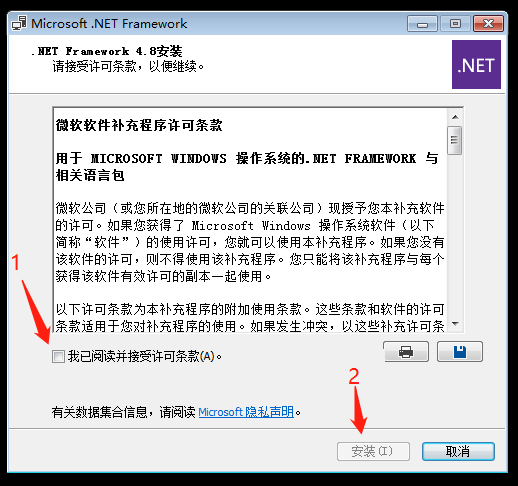The height and width of the screenshot is (486, 518).
Task: Click the Microsoft .NET Framework window title
Action: 109,24
